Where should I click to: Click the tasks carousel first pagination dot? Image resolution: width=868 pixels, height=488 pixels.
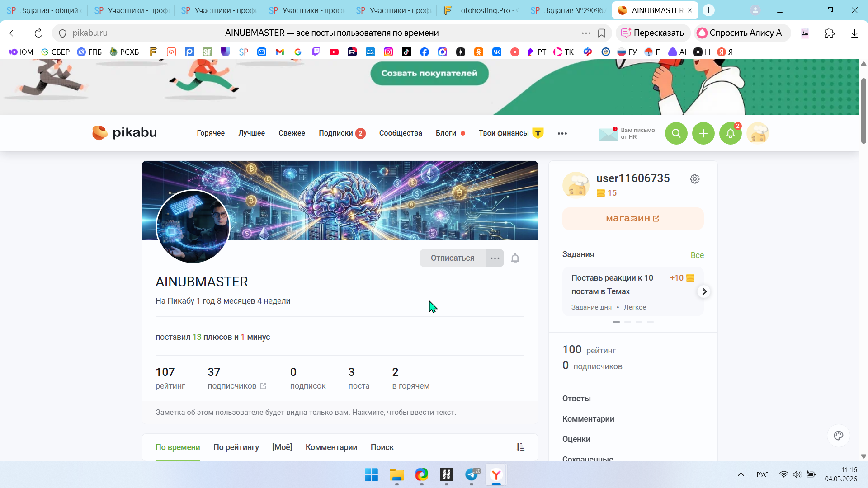(x=616, y=322)
